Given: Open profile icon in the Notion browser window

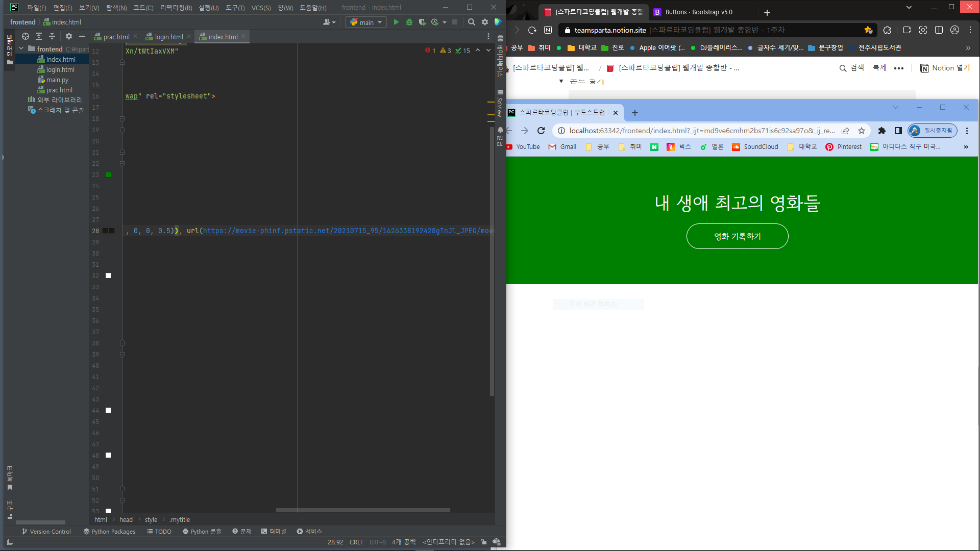Looking at the screenshot, I should click(954, 30).
